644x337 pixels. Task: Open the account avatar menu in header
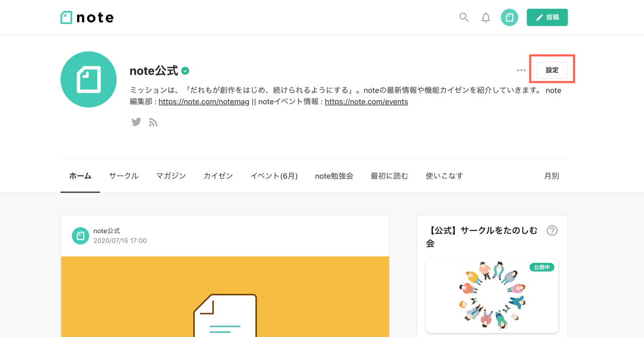pyautogui.click(x=509, y=18)
